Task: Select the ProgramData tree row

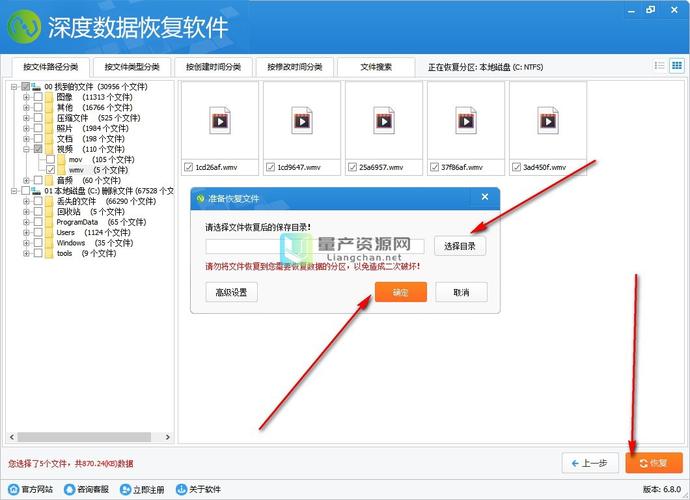Action: coord(101,222)
